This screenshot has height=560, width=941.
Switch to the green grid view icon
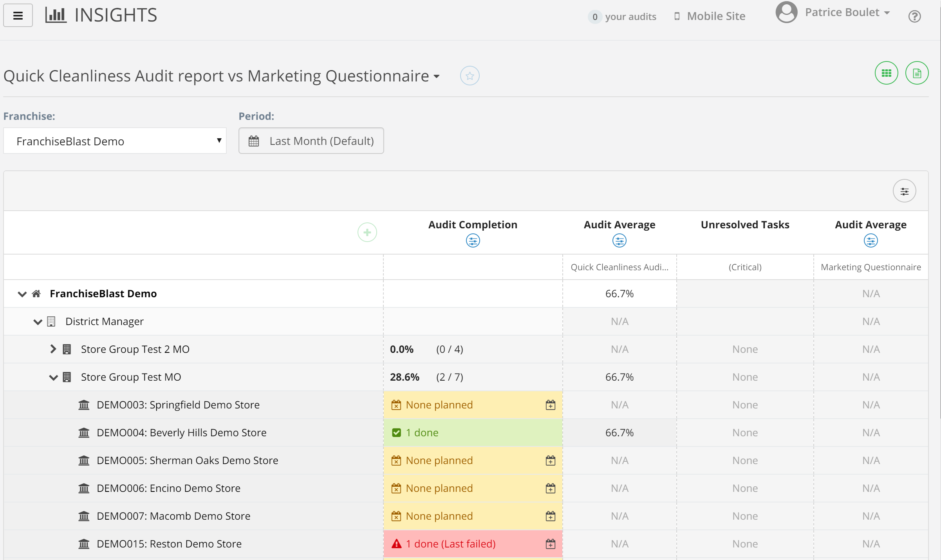(x=886, y=73)
